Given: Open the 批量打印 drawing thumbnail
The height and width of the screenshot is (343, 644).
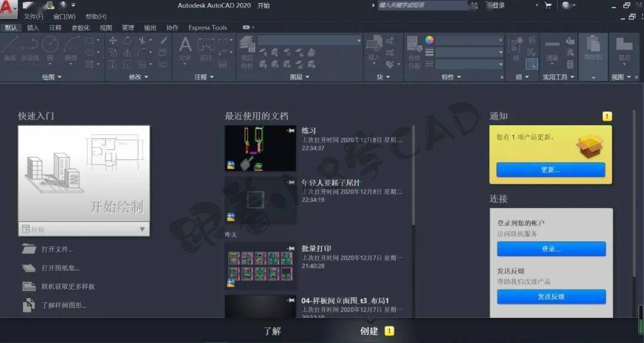Looking at the screenshot, I should pos(261,266).
